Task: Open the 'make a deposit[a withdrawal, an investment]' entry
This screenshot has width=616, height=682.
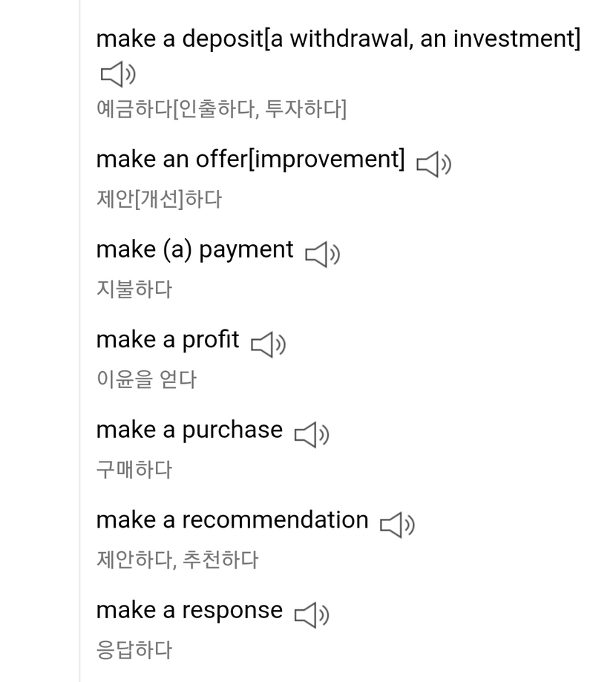Action: pos(338,38)
